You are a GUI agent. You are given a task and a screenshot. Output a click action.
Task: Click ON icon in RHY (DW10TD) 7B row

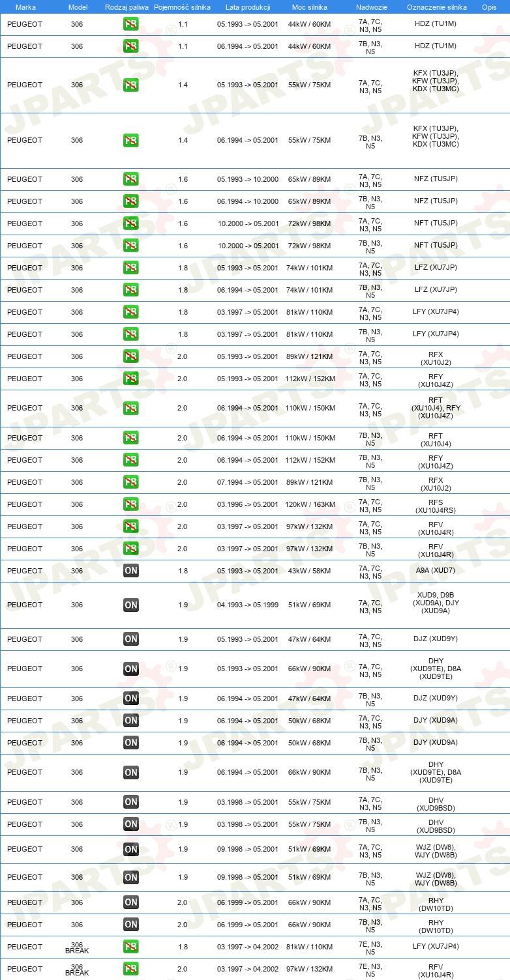[x=131, y=925]
